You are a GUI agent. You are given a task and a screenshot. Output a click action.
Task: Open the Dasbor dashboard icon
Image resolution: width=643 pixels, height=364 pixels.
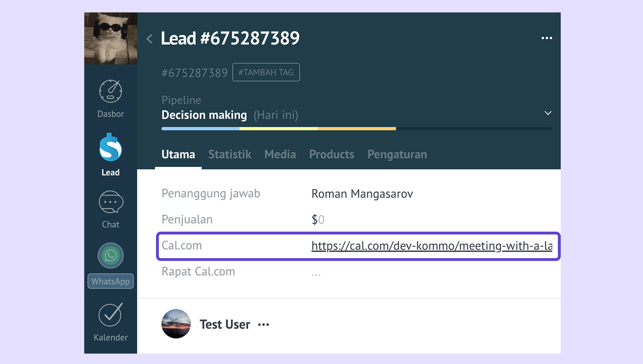click(x=110, y=91)
